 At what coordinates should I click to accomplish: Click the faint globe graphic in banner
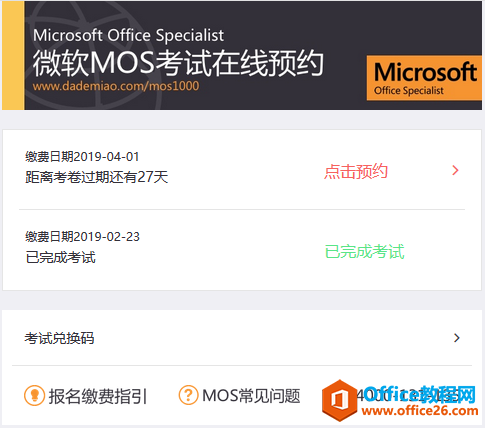pos(93,55)
